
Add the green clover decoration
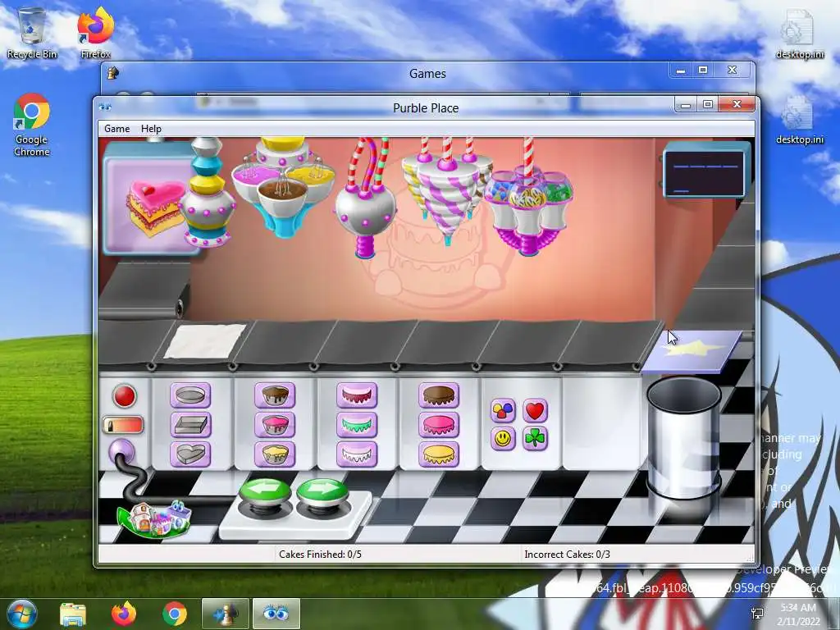click(535, 439)
